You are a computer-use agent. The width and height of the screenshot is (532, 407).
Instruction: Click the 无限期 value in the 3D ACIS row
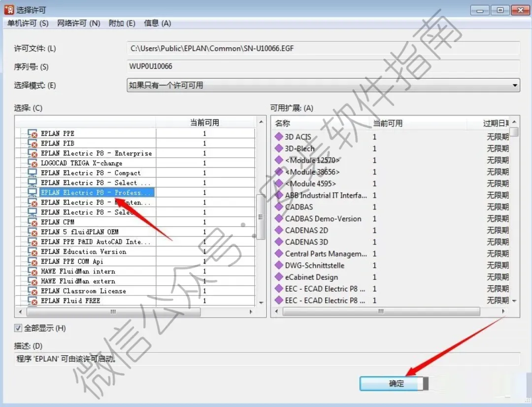[498, 137]
